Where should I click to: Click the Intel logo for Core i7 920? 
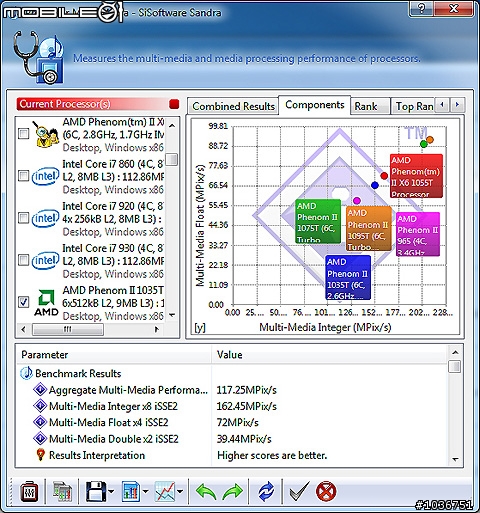click(x=45, y=218)
